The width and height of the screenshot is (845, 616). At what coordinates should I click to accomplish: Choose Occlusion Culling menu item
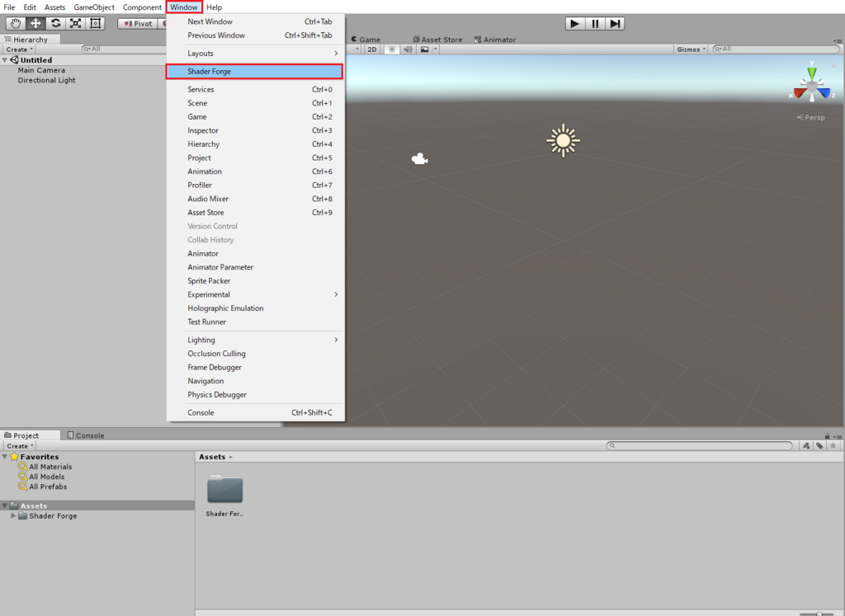tap(254, 354)
